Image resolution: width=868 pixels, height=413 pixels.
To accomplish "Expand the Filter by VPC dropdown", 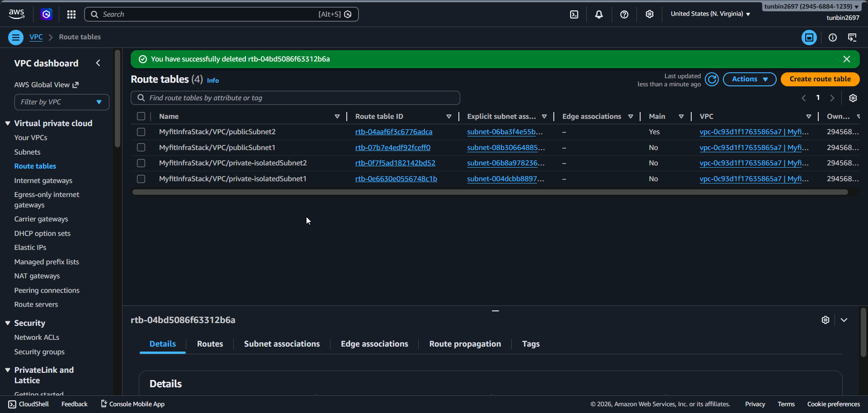I will point(61,102).
